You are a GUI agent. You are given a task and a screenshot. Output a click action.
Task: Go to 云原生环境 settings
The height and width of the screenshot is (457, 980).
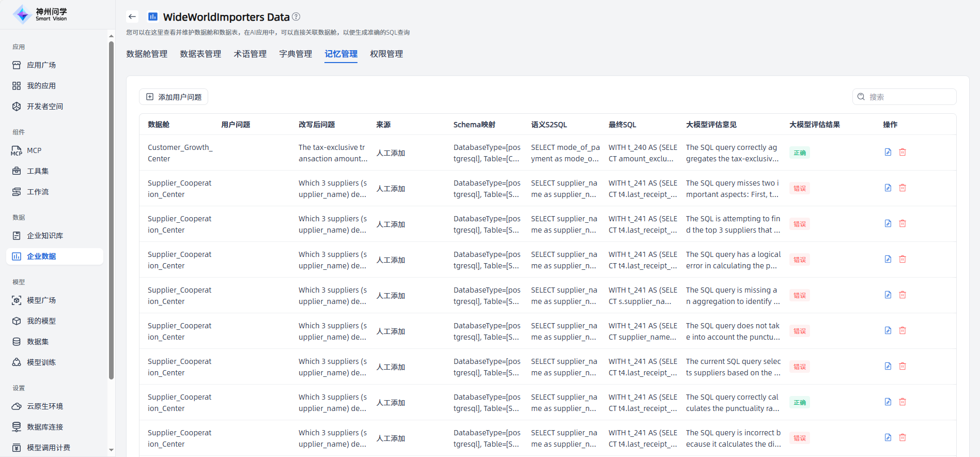(45, 406)
